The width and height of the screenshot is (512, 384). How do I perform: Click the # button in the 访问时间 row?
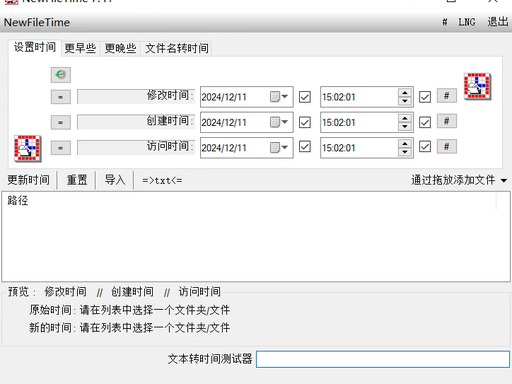tap(447, 147)
